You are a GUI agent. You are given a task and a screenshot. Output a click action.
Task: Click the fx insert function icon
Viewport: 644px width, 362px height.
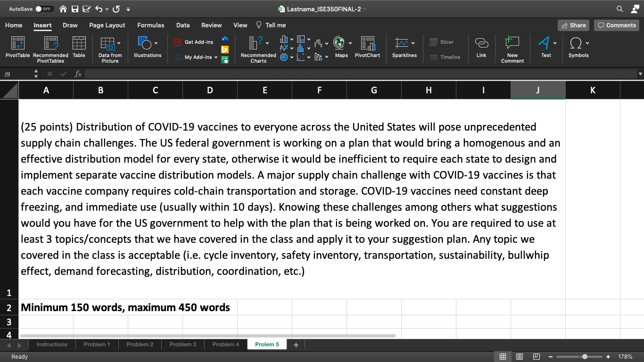tap(78, 74)
